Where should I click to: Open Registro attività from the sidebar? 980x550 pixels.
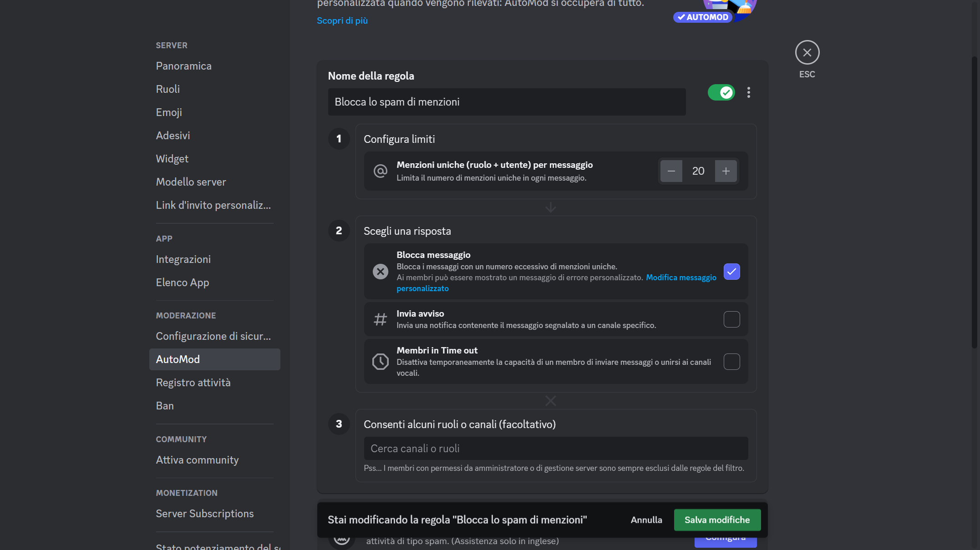(193, 382)
